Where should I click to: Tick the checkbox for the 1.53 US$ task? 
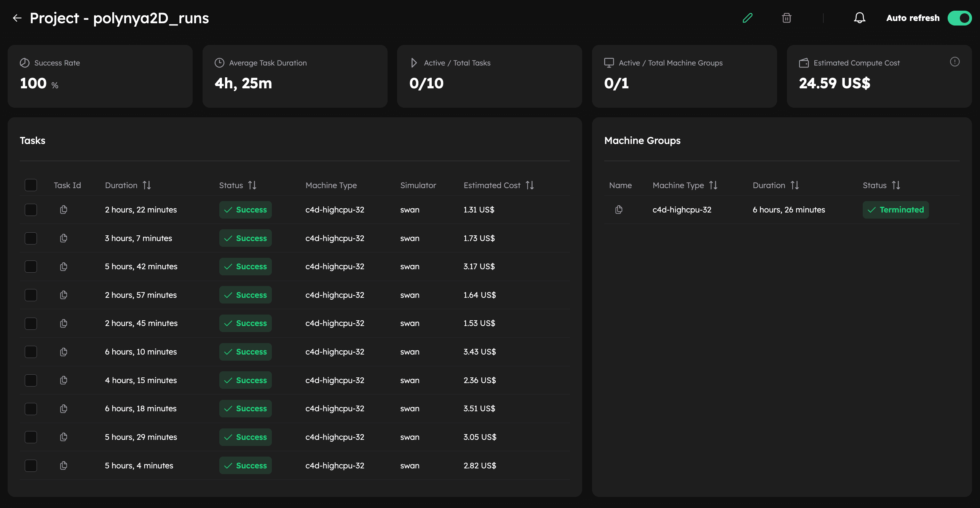pyautogui.click(x=31, y=323)
